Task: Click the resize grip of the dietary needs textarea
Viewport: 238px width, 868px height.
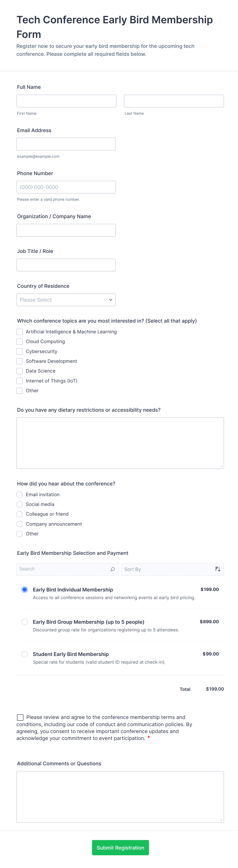Action: click(x=222, y=467)
